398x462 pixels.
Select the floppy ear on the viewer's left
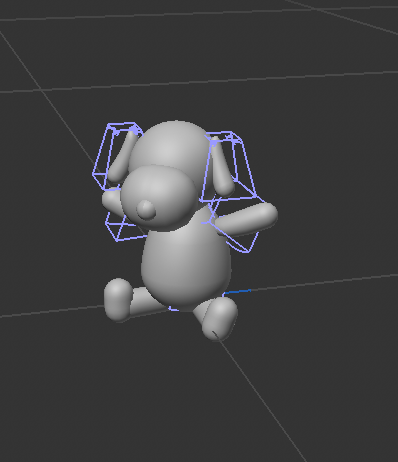[122, 156]
